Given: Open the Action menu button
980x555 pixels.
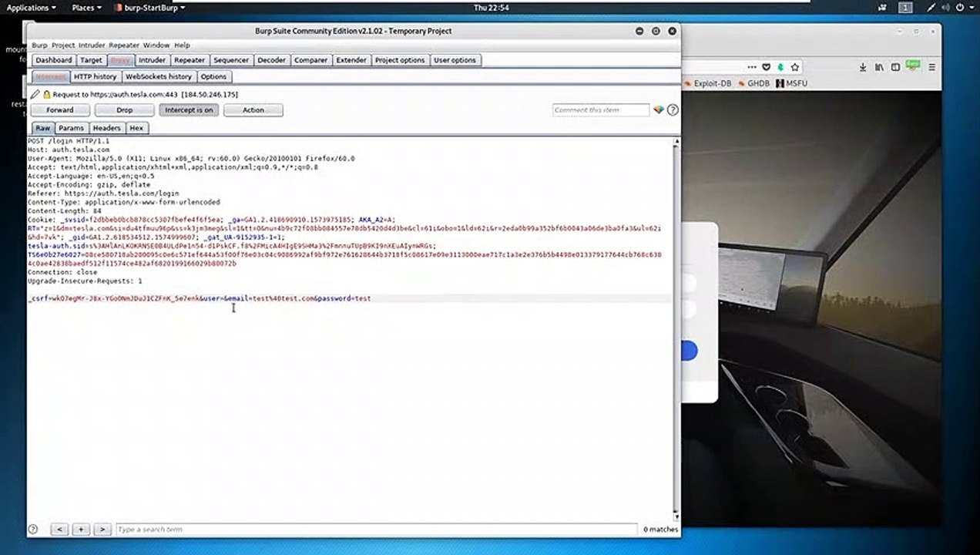Looking at the screenshot, I should [253, 110].
